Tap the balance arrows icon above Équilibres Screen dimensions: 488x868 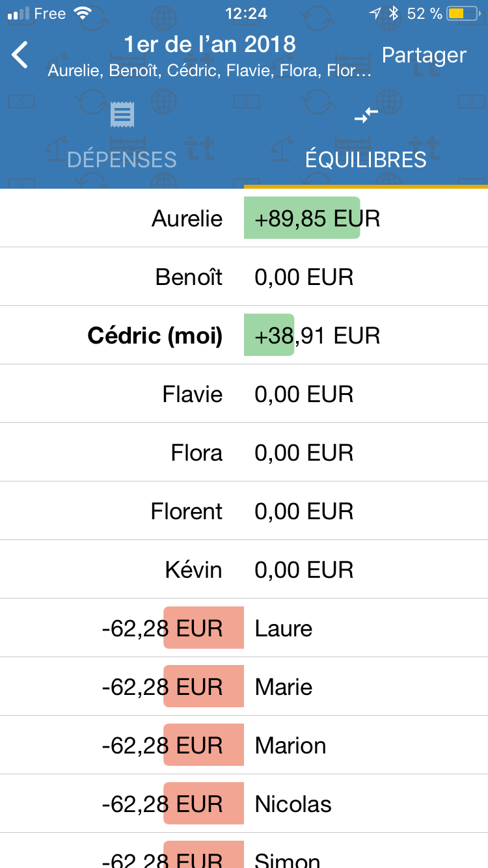366,116
